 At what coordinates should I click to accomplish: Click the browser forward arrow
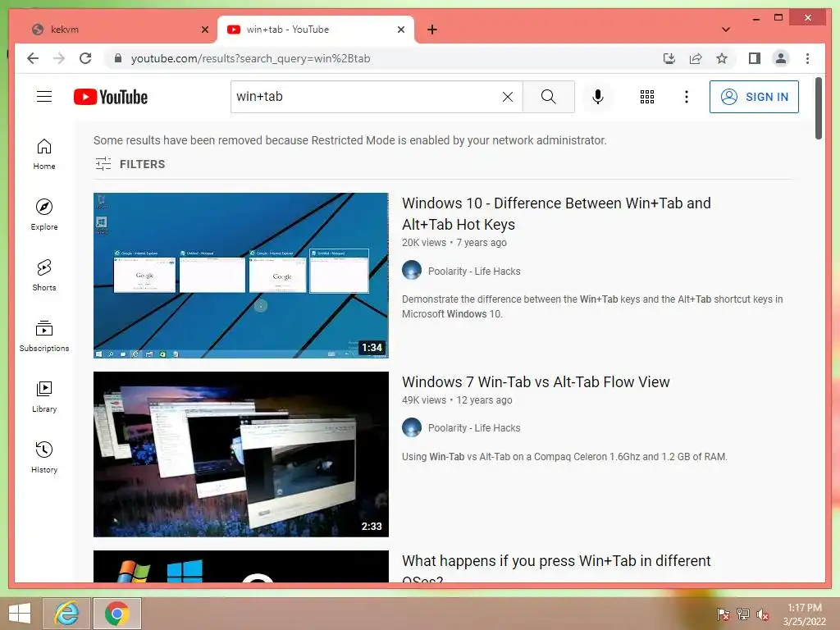pyautogui.click(x=59, y=58)
